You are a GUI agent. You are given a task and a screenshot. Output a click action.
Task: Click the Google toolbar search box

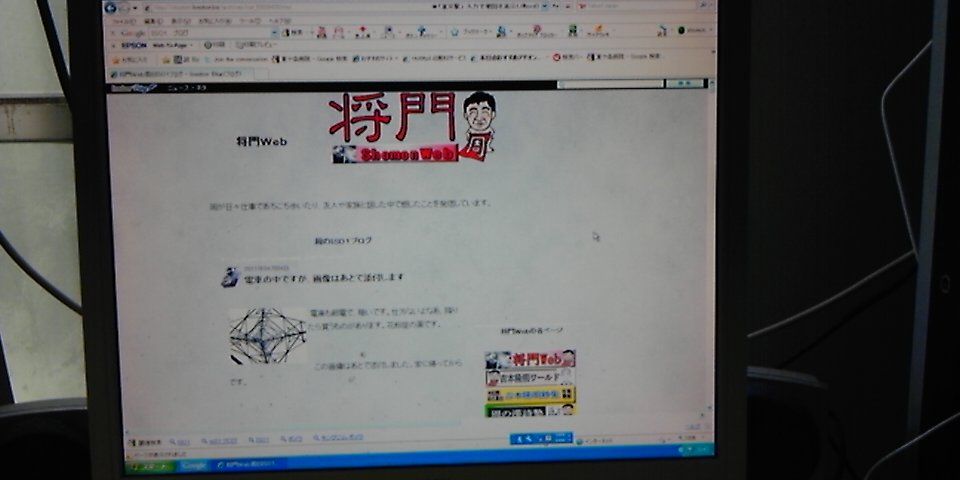point(208,32)
